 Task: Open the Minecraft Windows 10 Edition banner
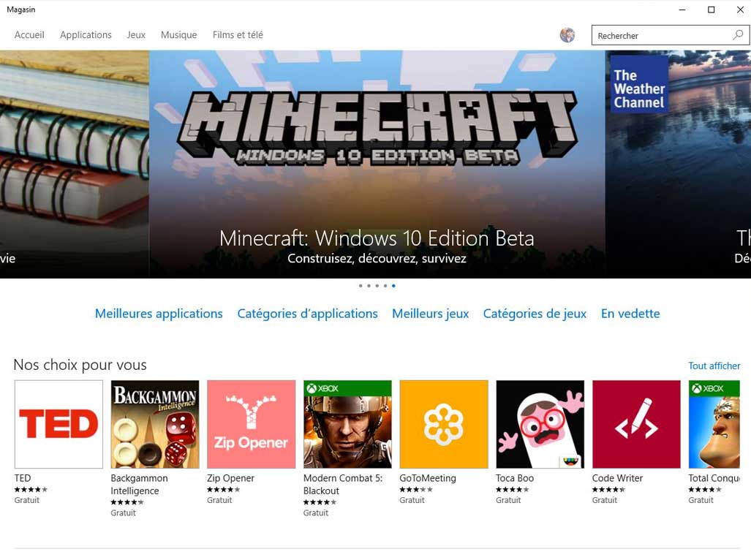coord(377,164)
